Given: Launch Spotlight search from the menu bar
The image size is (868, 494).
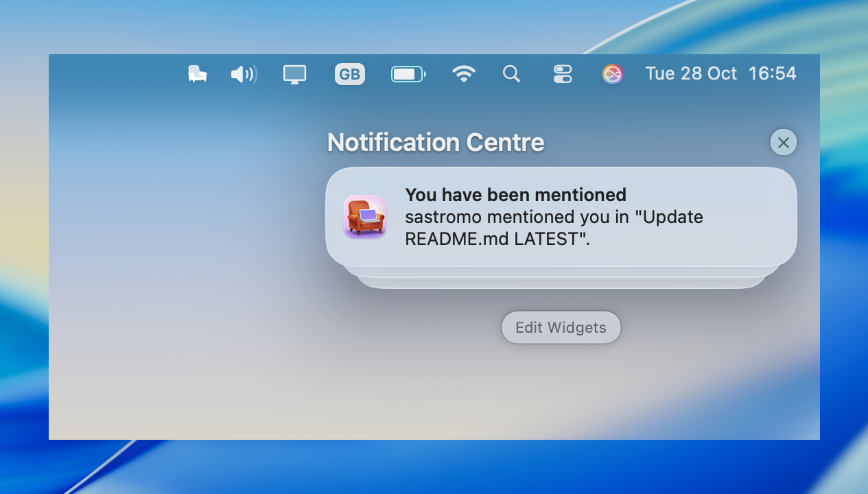Looking at the screenshot, I should pos(511,73).
